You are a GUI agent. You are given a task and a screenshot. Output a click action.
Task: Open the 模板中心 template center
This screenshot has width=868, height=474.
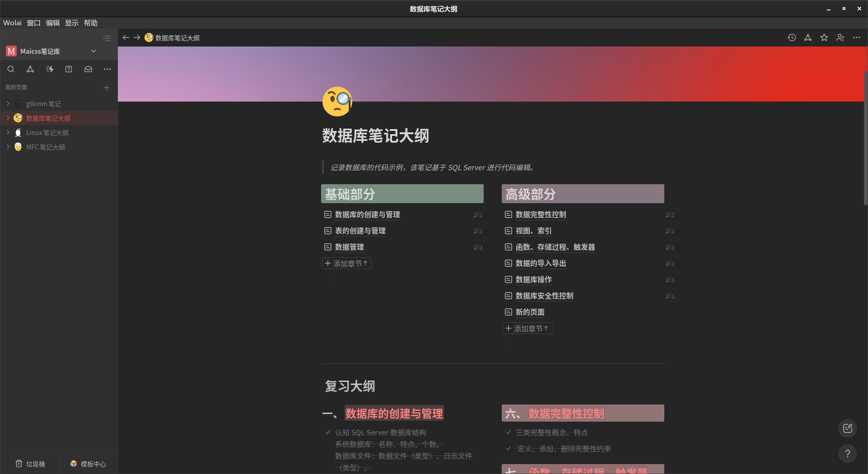[x=88, y=464]
